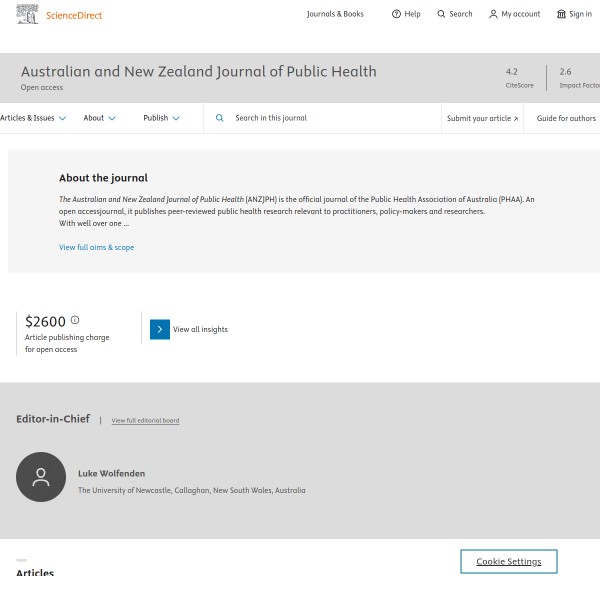Click the ScienceDirect logo
Image resolution: width=600 pixels, height=600 pixels.
60,14
